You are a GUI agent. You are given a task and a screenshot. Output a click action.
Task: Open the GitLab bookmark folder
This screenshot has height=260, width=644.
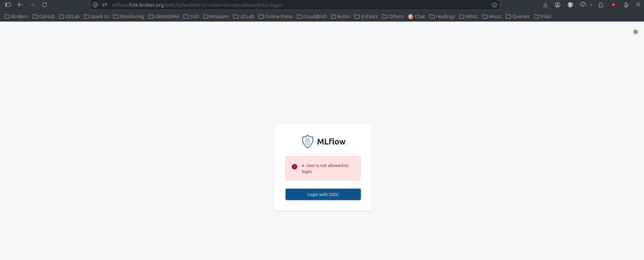(69, 17)
